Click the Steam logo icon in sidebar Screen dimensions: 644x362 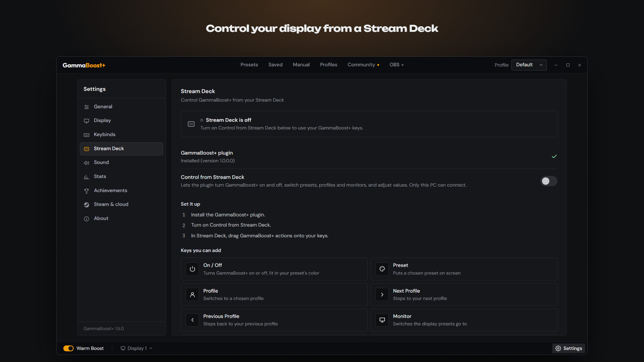point(87,204)
